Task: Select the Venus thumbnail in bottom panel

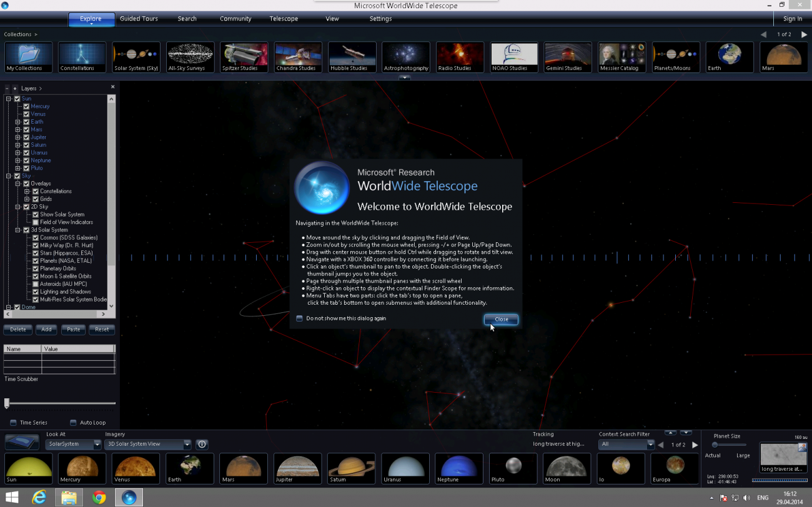Action: (136, 469)
